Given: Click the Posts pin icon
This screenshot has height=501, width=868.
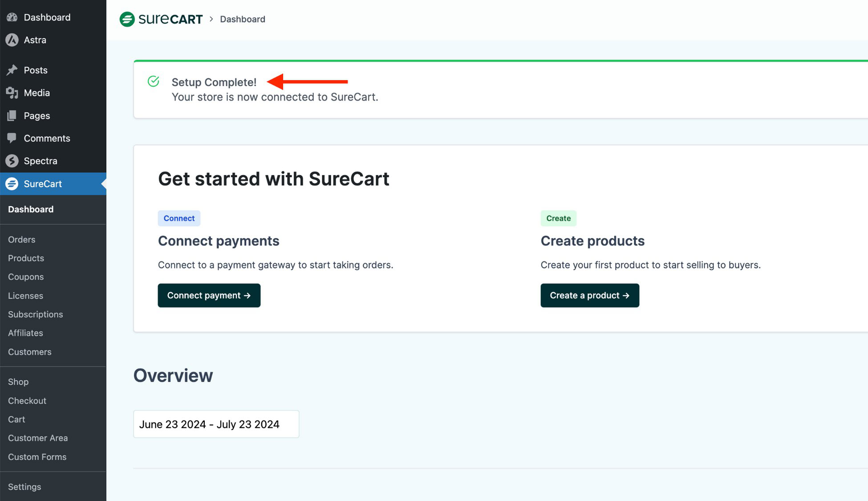Looking at the screenshot, I should (x=12, y=70).
